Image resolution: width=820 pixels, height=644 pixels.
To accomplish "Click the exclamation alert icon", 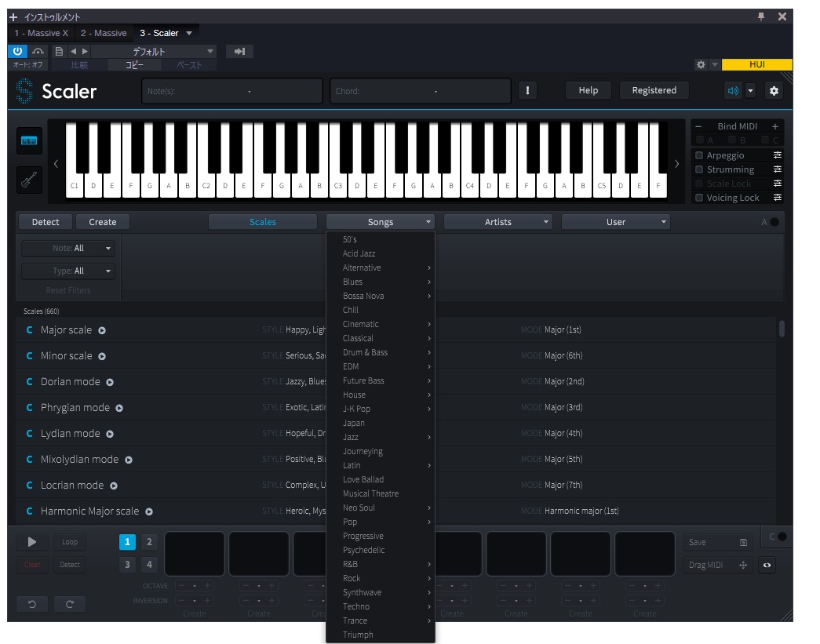I will point(527,90).
